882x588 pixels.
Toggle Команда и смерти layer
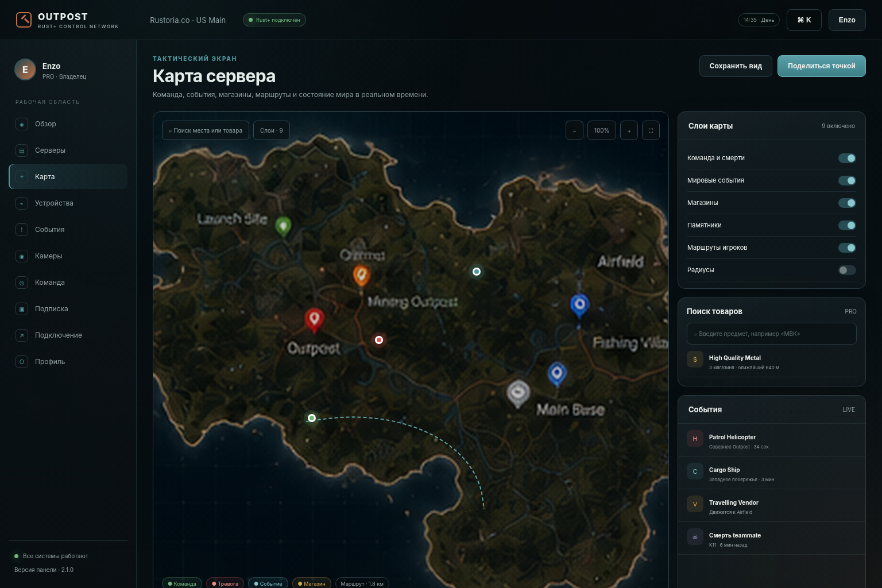pyautogui.click(x=847, y=158)
